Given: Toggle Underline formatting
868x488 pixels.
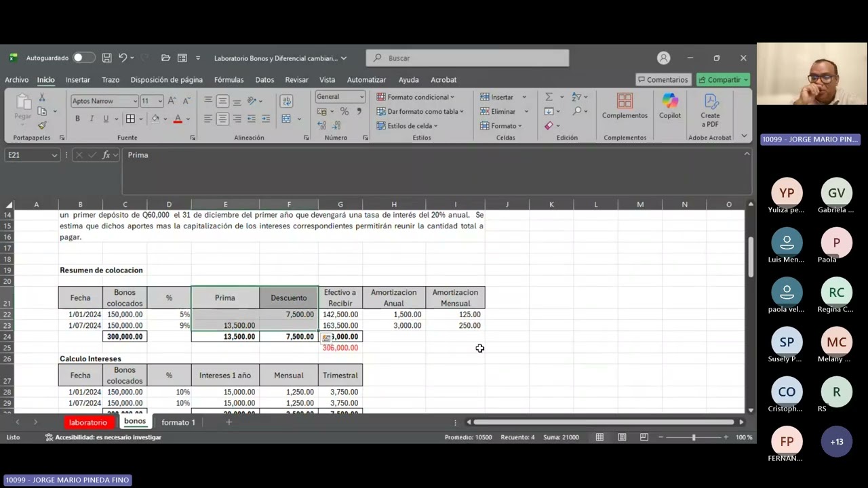Looking at the screenshot, I should point(106,119).
